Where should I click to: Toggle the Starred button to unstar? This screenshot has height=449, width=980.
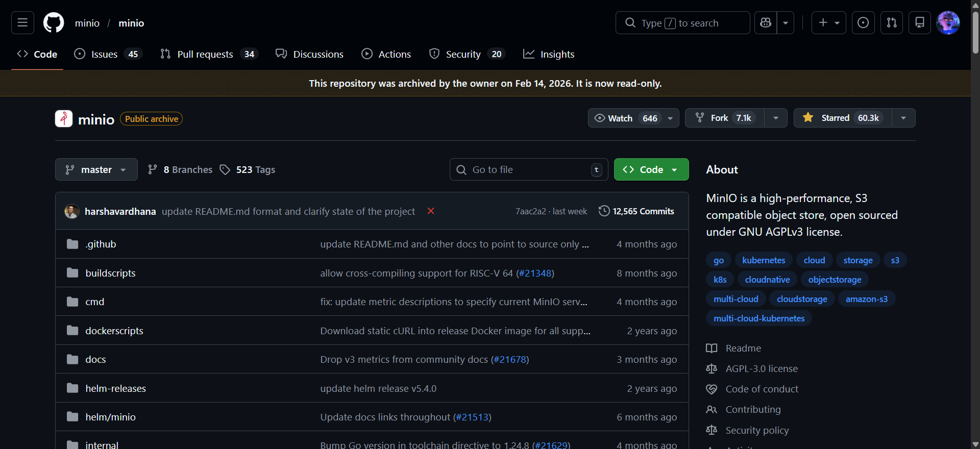843,118
